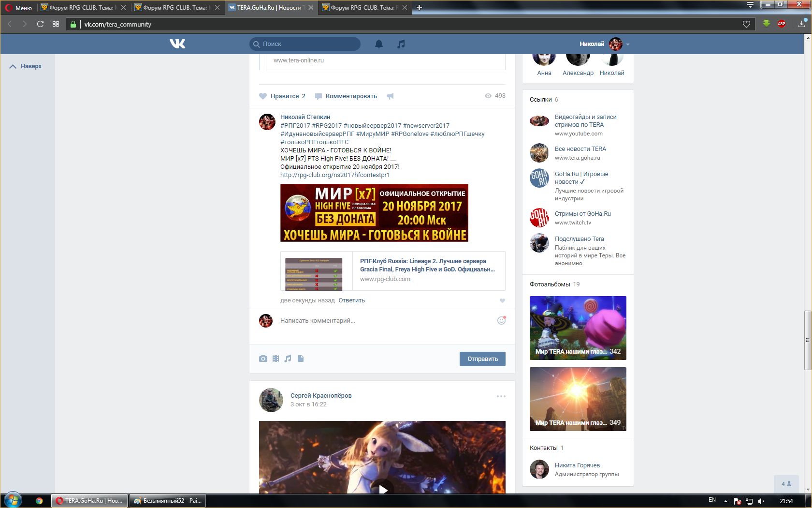Image resolution: width=812 pixels, height=508 pixels.
Task: Open the Opera Меню button
Action: click(18, 8)
